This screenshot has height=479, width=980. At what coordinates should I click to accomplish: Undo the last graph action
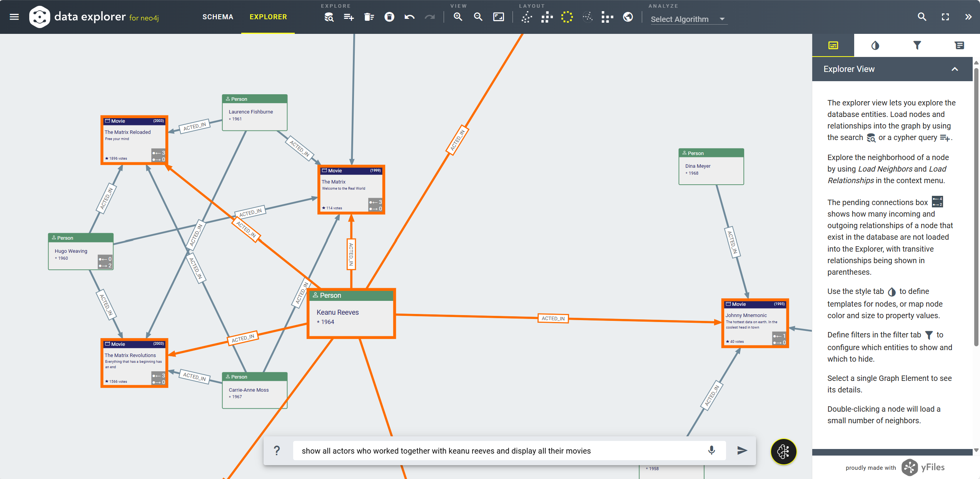(x=409, y=17)
